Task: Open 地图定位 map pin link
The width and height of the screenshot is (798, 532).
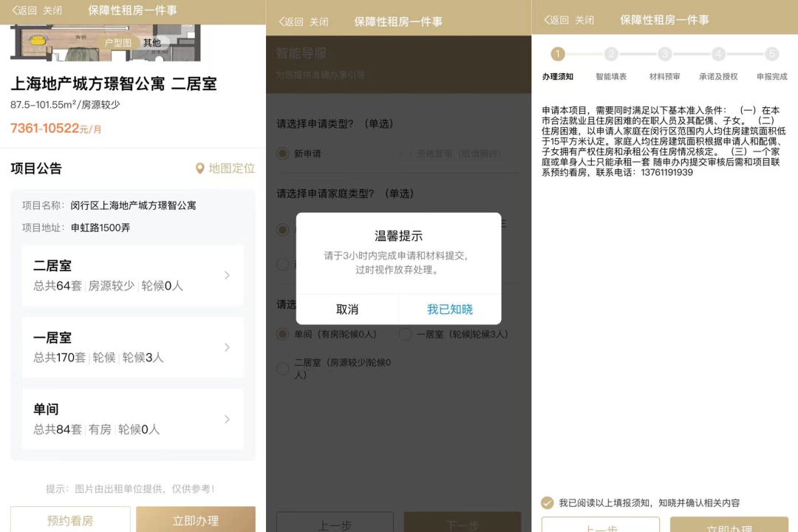Action: point(225,168)
